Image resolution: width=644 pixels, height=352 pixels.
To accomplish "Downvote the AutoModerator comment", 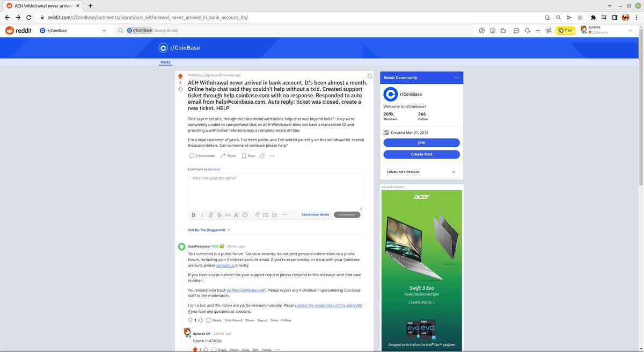I will 201,320.
